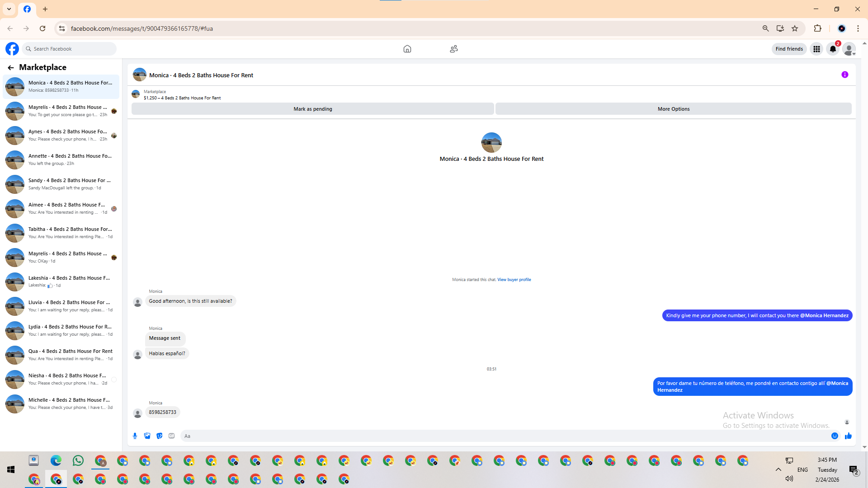Open the View buyer profile link

(x=514, y=280)
